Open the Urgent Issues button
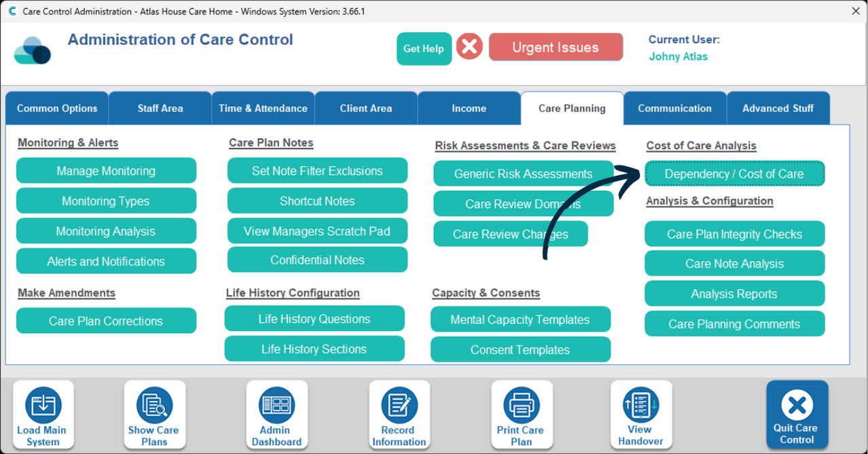The image size is (868, 454). tap(555, 48)
